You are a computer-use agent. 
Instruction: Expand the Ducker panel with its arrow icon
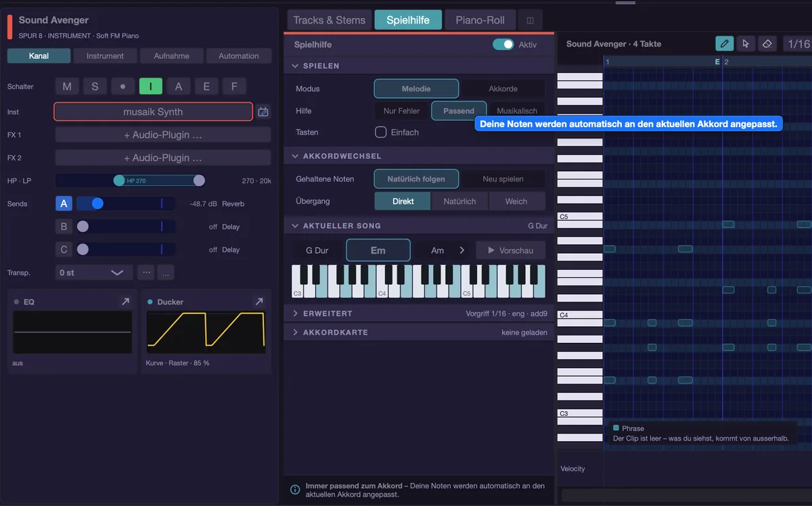click(258, 302)
